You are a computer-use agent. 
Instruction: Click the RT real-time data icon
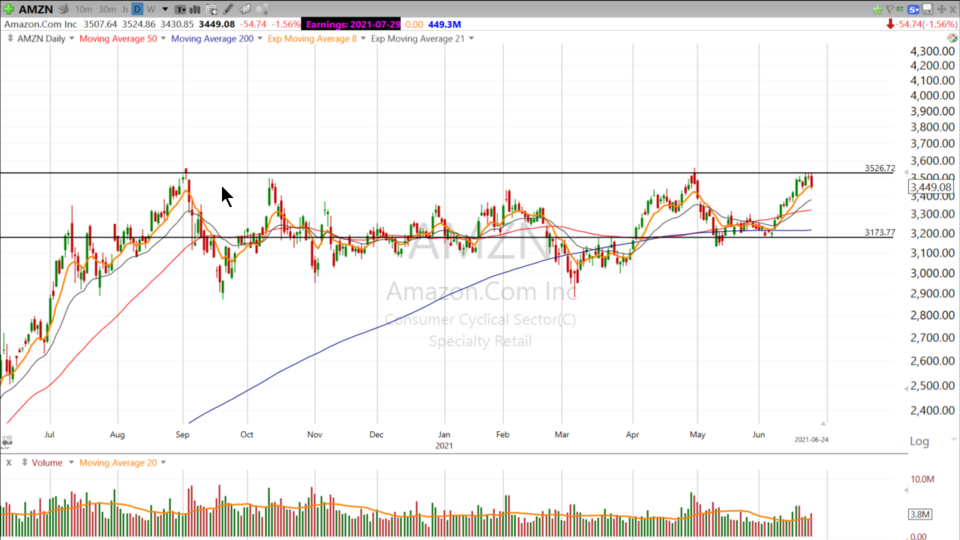(899, 9)
